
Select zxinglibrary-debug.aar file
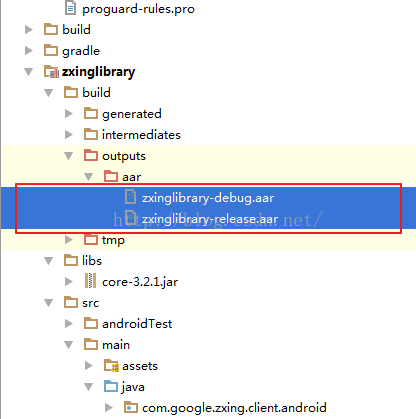pyautogui.click(x=208, y=198)
